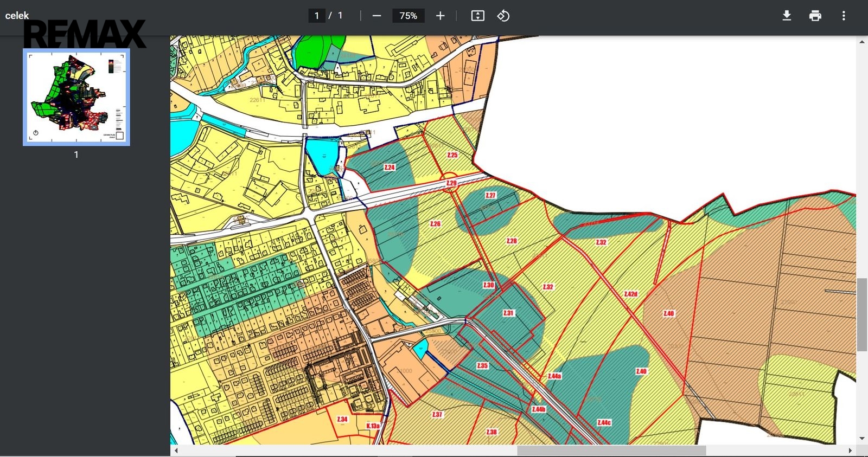Click the celek document title
Viewport: 868px width, 457px height.
click(x=17, y=16)
